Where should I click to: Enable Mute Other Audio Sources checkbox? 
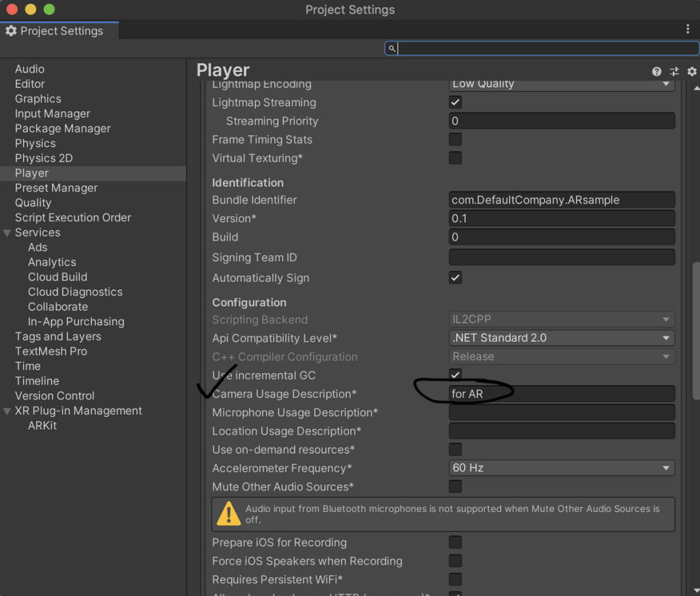click(x=455, y=487)
